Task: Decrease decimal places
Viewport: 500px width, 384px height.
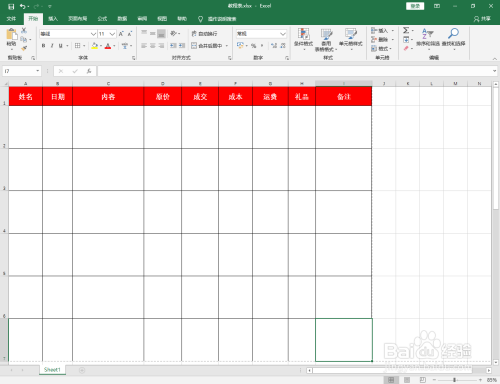Action: [x=283, y=45]
